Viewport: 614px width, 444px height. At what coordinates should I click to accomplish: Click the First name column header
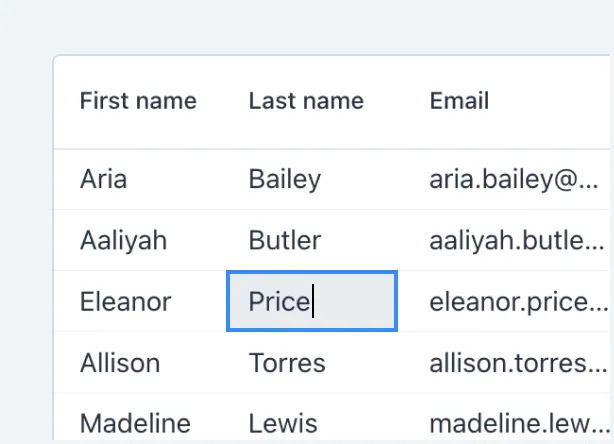point(138,101)
